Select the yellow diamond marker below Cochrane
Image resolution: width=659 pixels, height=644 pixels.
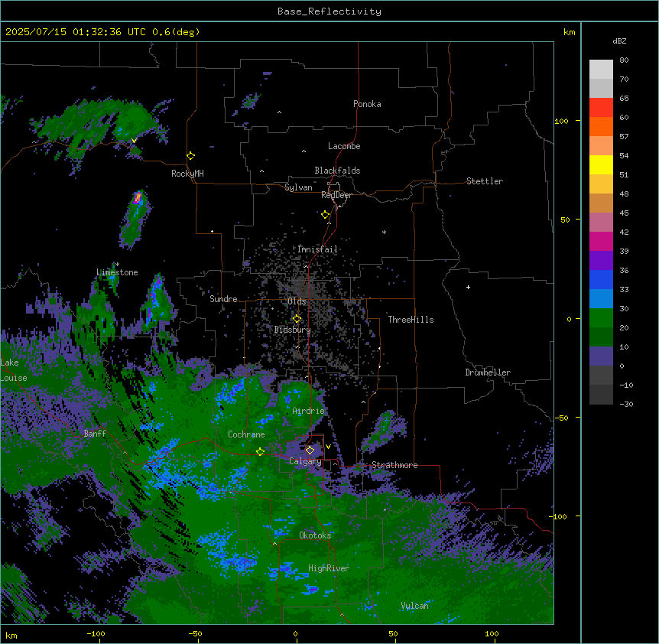point(260,451)
